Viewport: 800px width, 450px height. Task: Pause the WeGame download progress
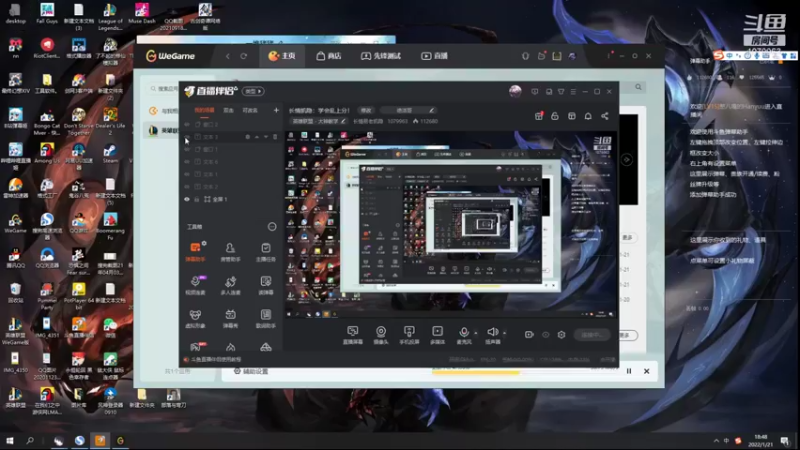pos(629,371)
